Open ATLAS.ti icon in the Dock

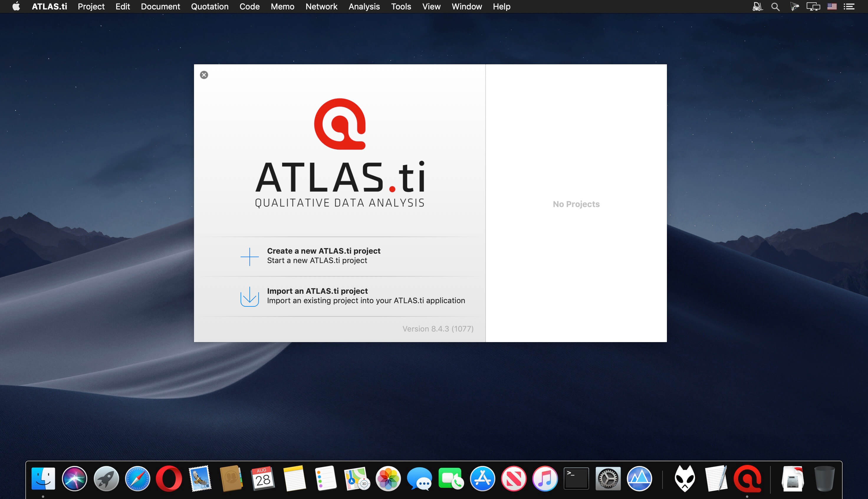coord(747,478)
